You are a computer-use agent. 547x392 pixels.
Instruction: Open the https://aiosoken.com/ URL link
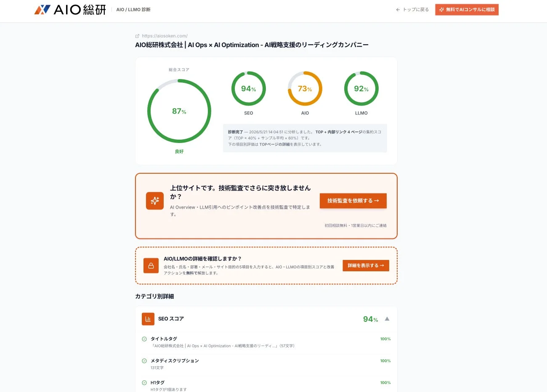click(165, 36)
